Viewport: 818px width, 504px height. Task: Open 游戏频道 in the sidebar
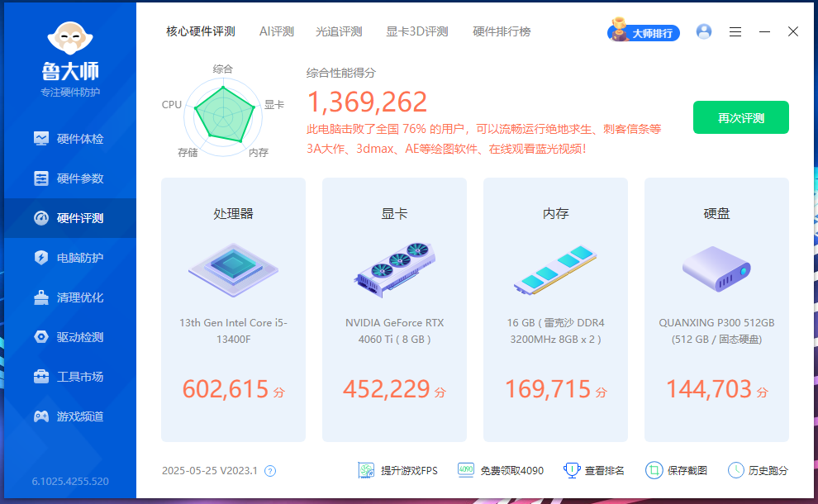click(x=70, y=416)
